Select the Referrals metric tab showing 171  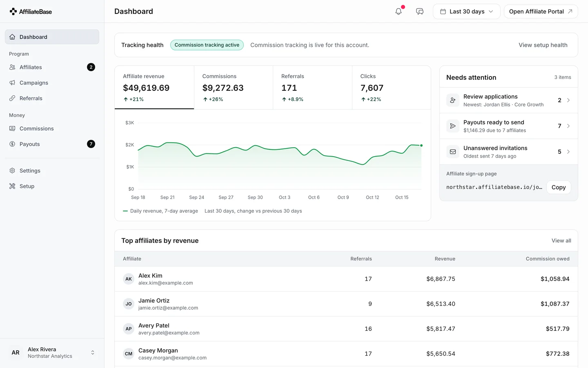tap(312, 88)
